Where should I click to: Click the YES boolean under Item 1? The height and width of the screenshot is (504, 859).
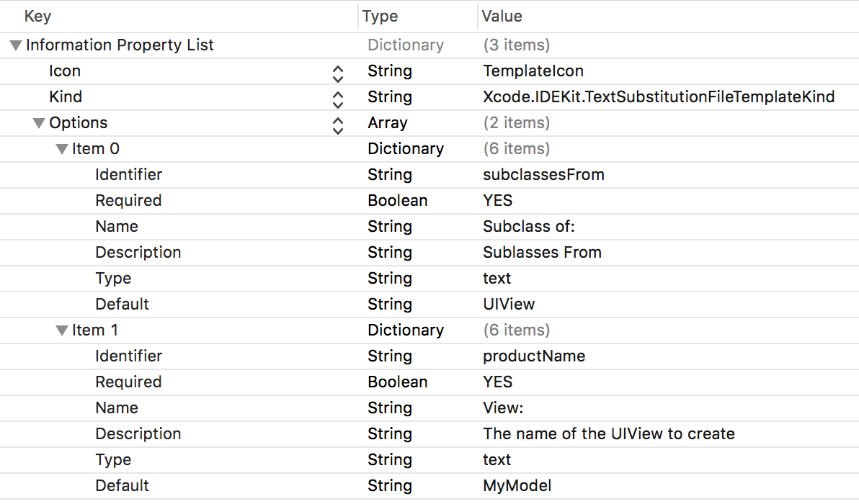498,382
